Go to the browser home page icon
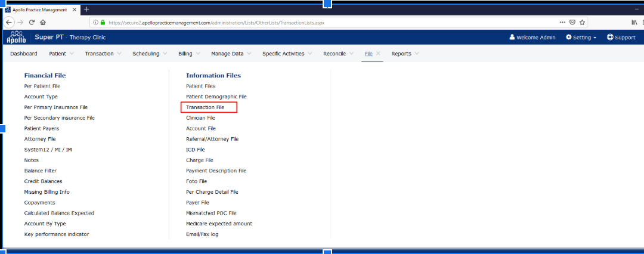This screenshot has height=254, width=644. pos(43,22)
